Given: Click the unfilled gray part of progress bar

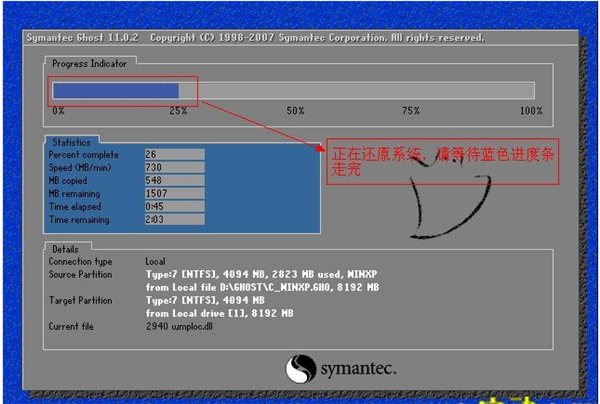Looking at the screenshot, I should click(x=357, y=91).
